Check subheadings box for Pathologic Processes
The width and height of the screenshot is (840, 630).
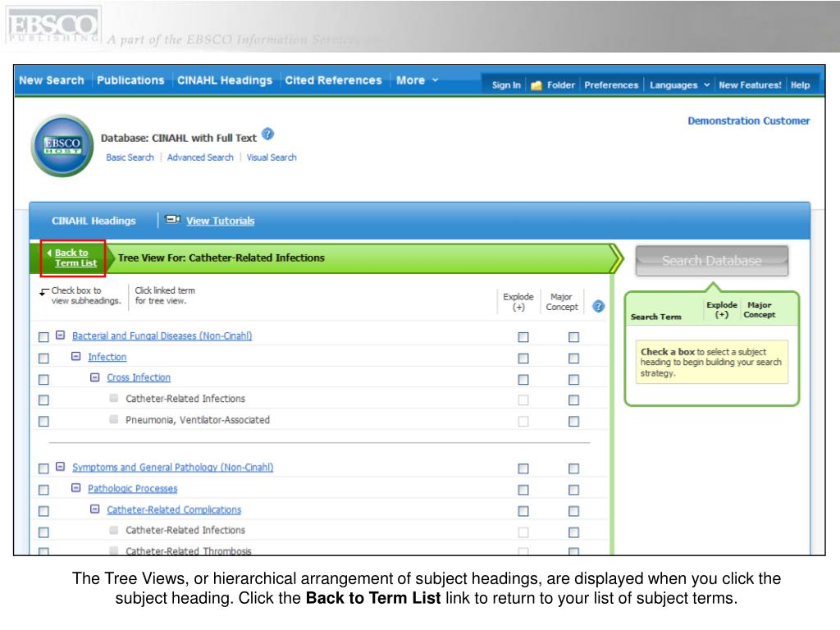(x=44, y=490)
